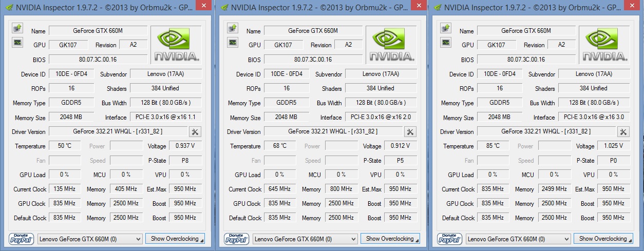Click the NVIDIA logo in the P0 window
The height and width of the screenshot is (251, 644).
tap(605, 45)
